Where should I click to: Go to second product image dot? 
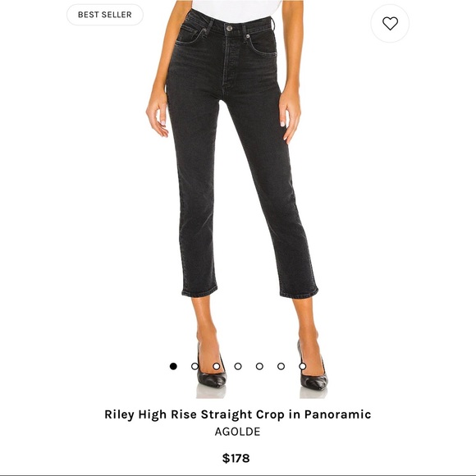pos(195,366)
